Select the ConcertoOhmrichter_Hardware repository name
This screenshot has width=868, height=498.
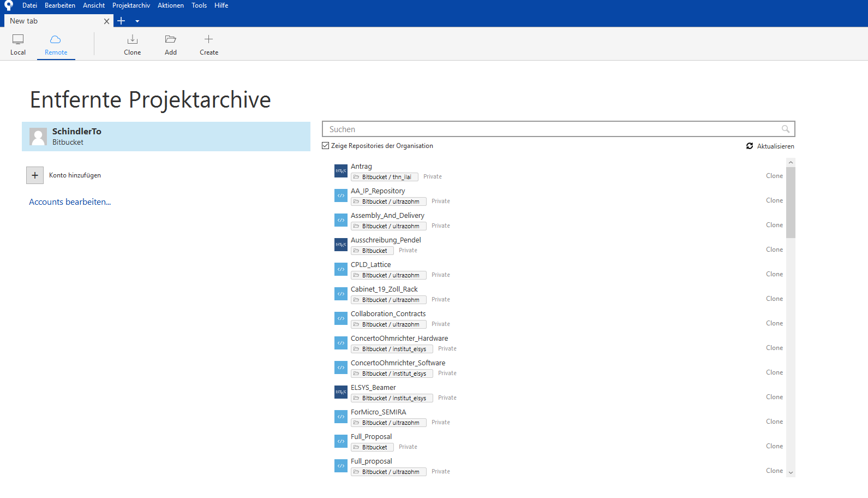(399, 339)
